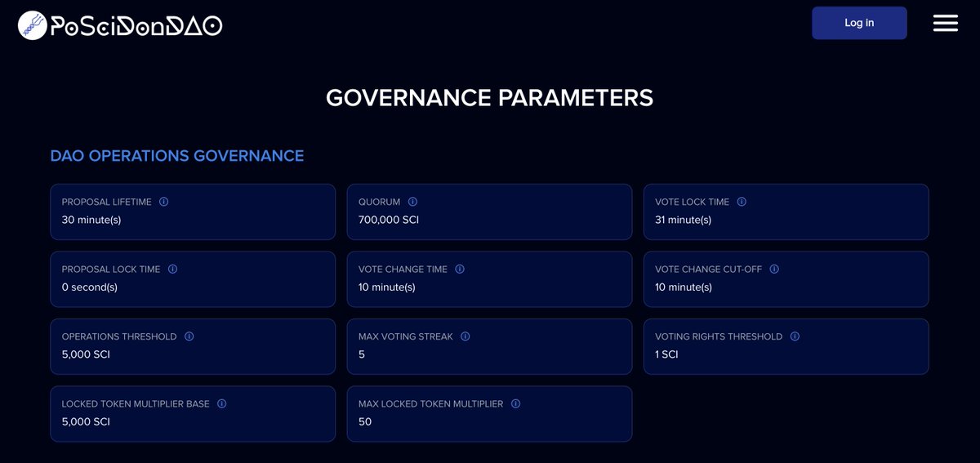
Task: Click the Vote Change Cut-Off label
Action: 709,269
